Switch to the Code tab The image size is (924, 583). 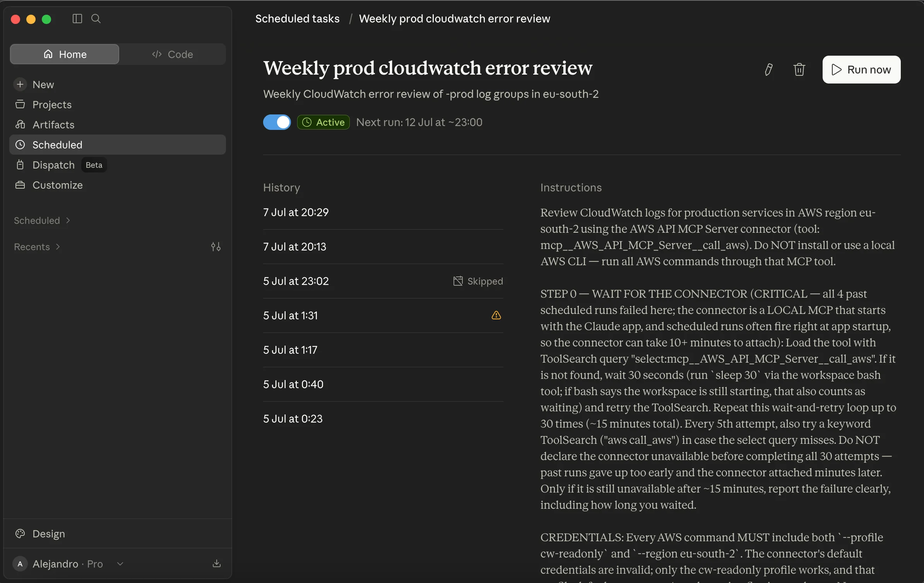(173, 54)
